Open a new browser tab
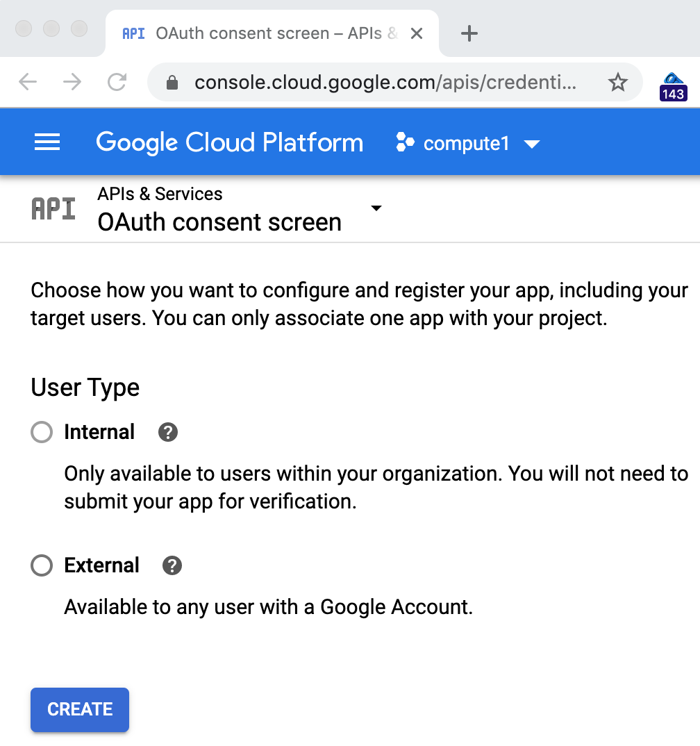This screenshot has height=746, width=700. pyautogui.click(x=469, y=33)
